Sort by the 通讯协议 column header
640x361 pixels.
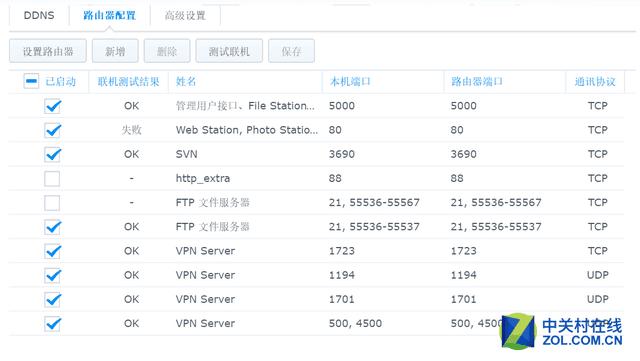point(595,82)
